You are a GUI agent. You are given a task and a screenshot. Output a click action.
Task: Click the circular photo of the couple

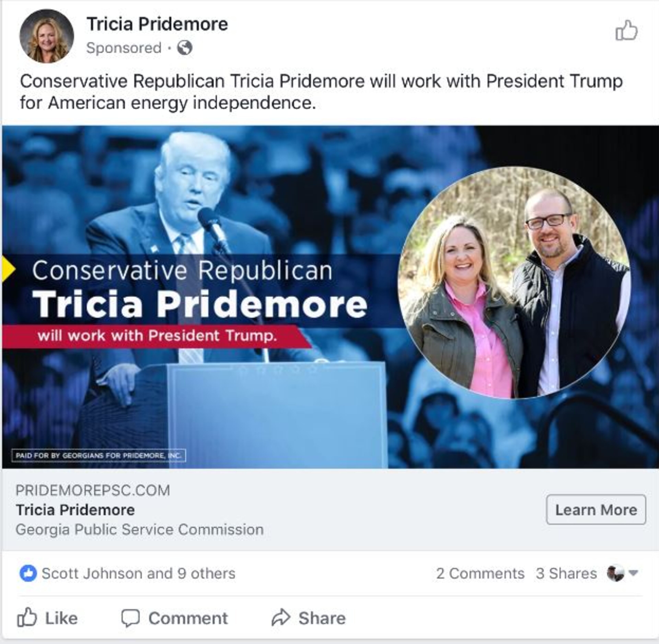point(514,282)
